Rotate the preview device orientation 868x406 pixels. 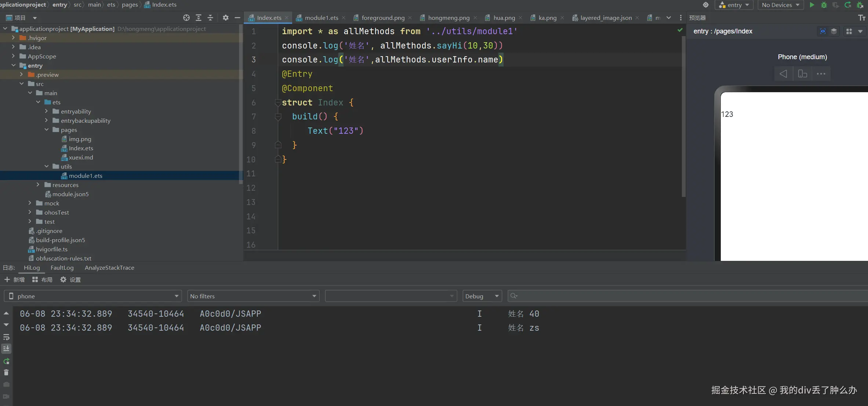coord(802,74)
